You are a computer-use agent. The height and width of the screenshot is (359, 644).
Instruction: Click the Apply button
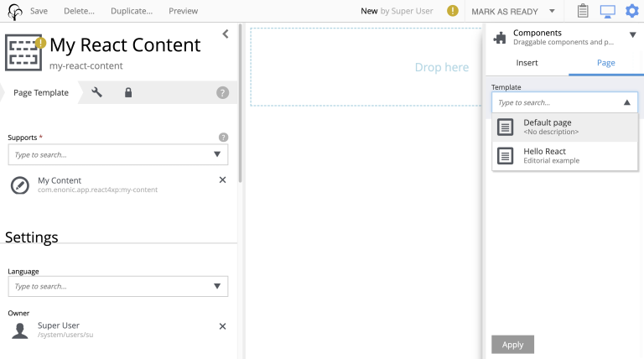[512, 344]
